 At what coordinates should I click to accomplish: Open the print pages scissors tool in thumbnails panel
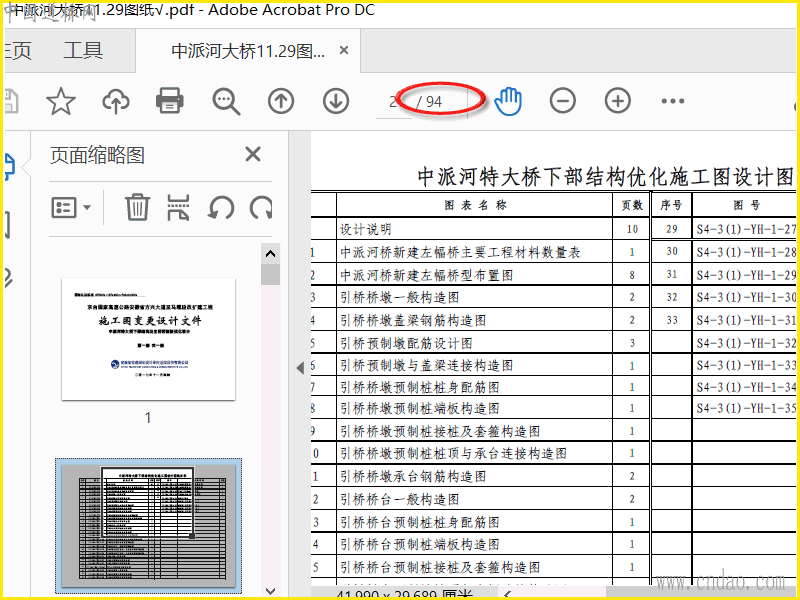(x=178, y=207)
